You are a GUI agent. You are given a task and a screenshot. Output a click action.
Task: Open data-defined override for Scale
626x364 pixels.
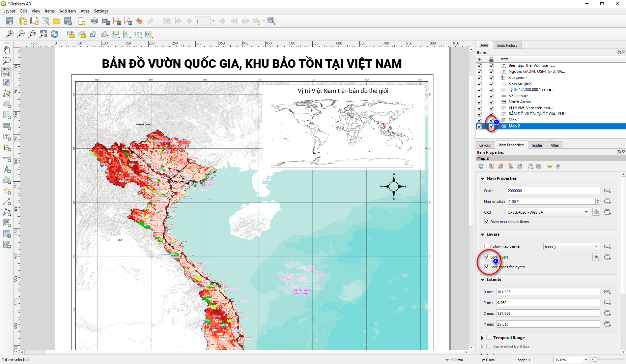607,191
